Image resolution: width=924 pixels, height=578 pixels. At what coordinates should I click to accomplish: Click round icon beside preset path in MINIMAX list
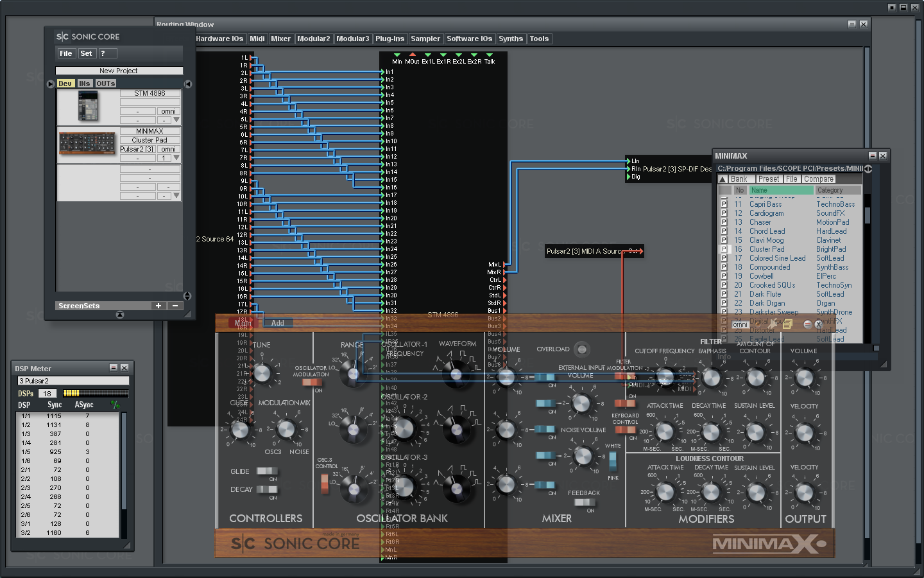(x=868, y=169)
